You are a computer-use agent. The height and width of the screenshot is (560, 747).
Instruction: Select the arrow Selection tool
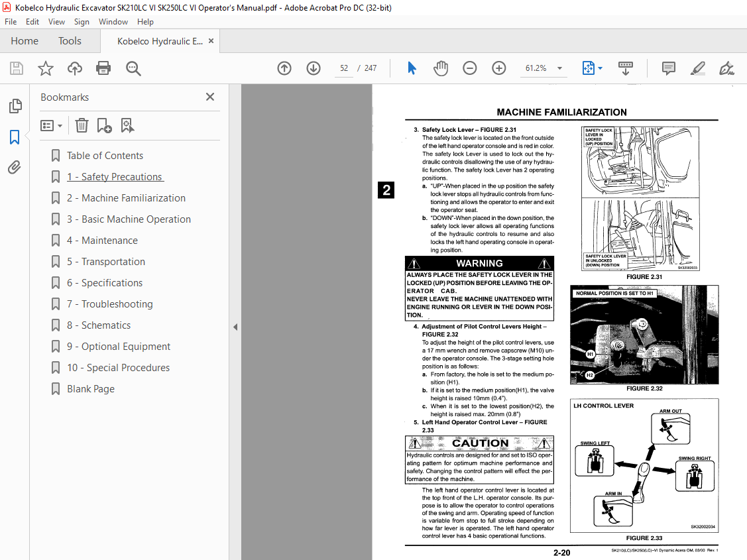pos(412,68)
